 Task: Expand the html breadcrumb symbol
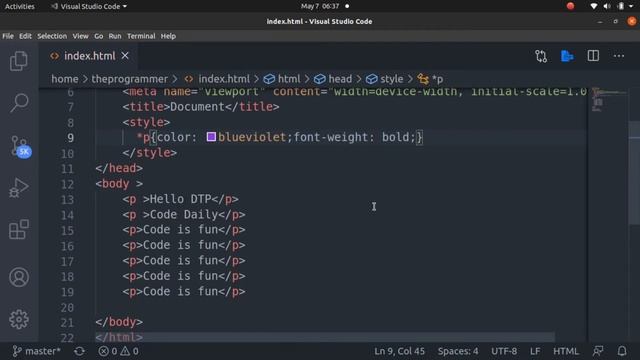tap(282, 79)
